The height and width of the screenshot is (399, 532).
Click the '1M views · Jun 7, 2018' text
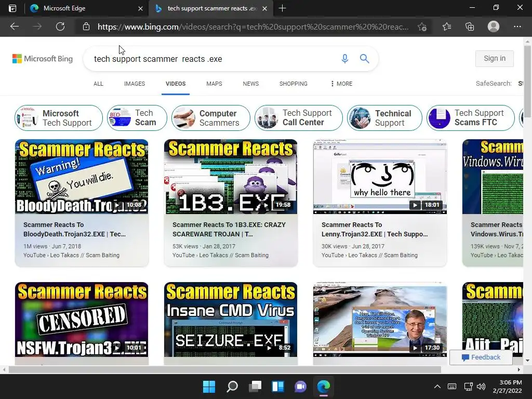pos(52,246)
